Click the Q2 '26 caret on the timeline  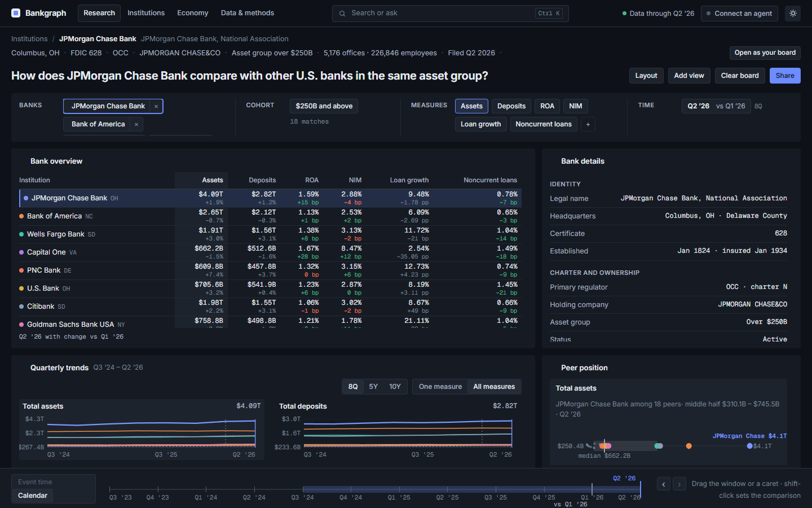[640, 489]
